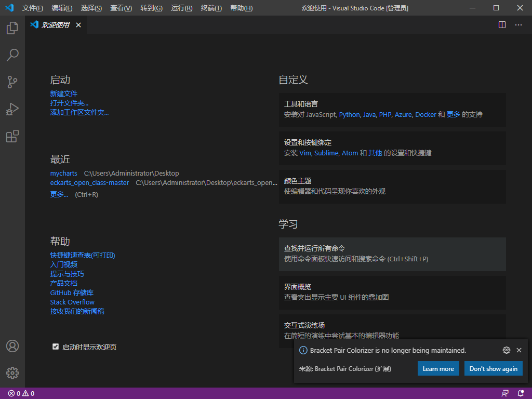The image size is (532, 399).
Task: Install Java language support link
Action: [369, 115]
